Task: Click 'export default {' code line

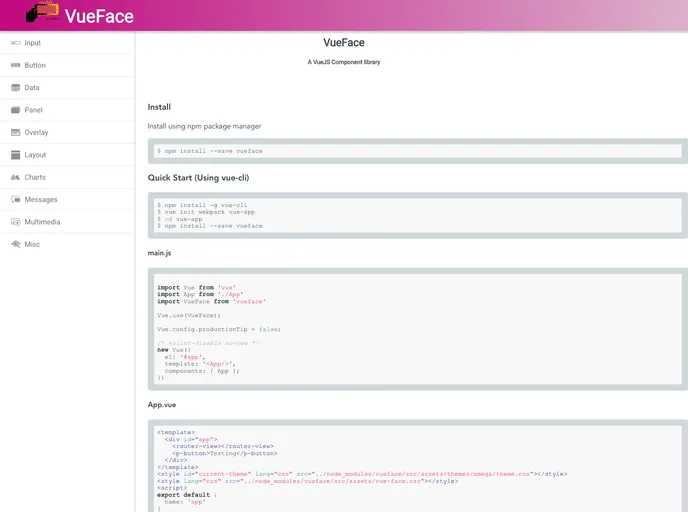Action: 187,495
